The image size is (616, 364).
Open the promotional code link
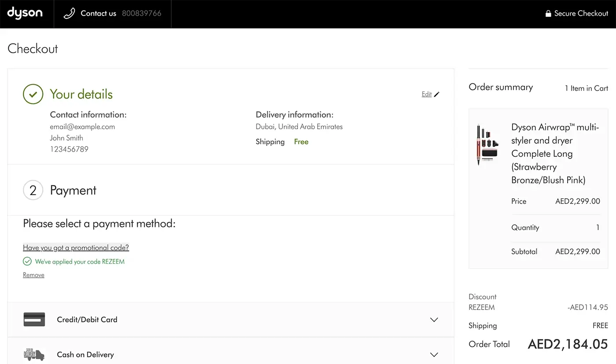pyautogui.click(x=76, y=248)
